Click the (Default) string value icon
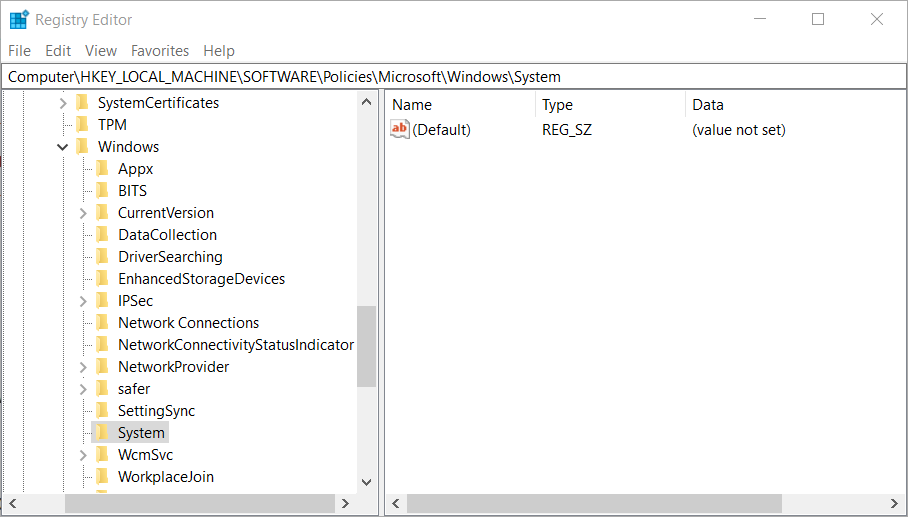The width and height of the screenshot is (908, 517). (400, 129)
